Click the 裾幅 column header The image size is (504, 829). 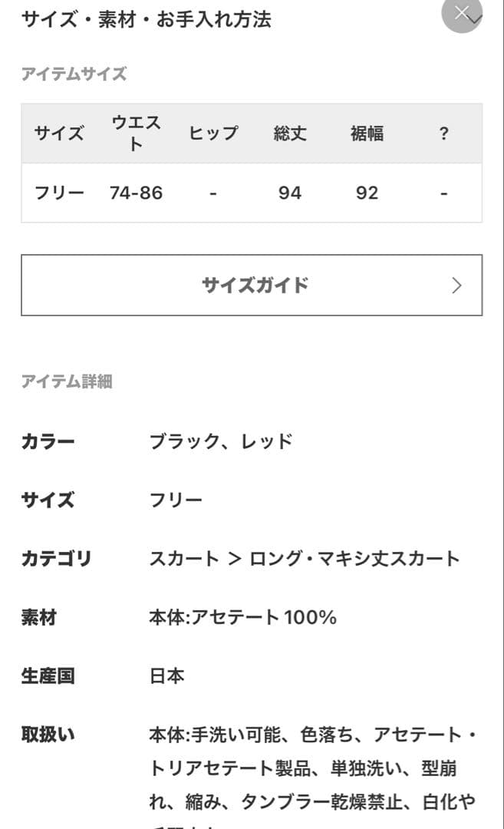point(367,134)
